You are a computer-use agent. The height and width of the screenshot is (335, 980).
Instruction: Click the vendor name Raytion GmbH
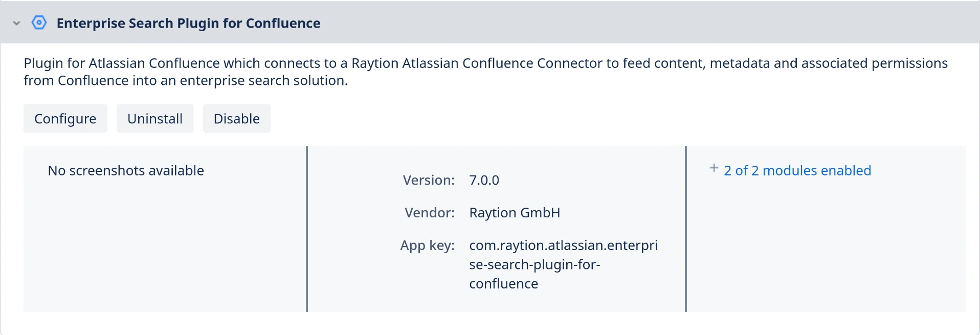click(x=515, y=213)
